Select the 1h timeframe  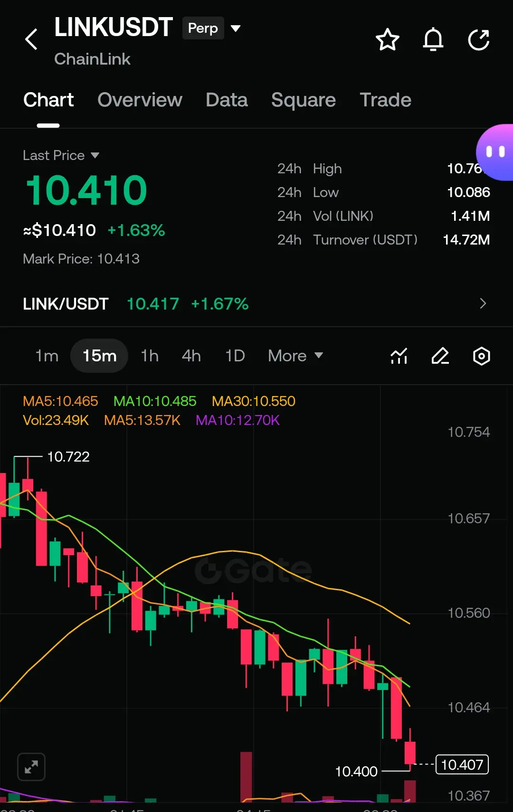(150, 356)
